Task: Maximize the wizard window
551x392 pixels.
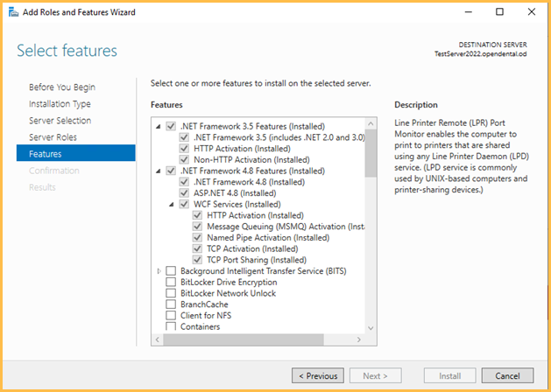Action: point(499,12)
